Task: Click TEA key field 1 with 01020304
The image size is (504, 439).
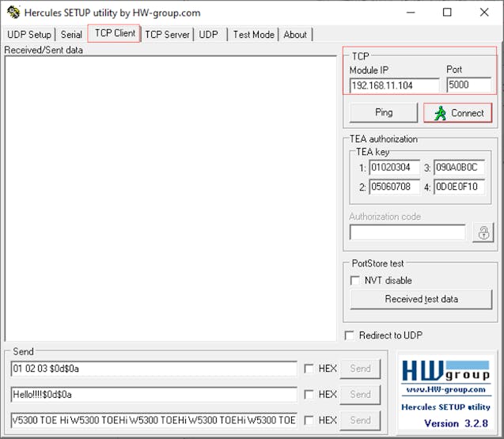Action: 394,168
